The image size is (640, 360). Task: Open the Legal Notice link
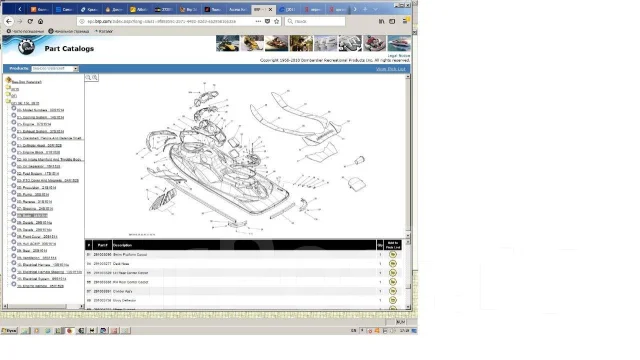(399, 56)
